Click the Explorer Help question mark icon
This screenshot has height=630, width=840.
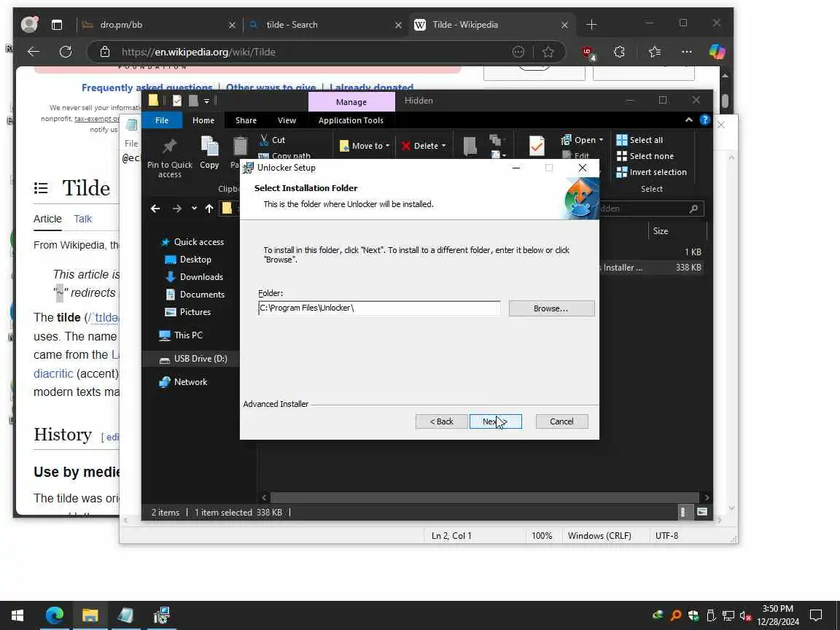[x=705, y=120]
